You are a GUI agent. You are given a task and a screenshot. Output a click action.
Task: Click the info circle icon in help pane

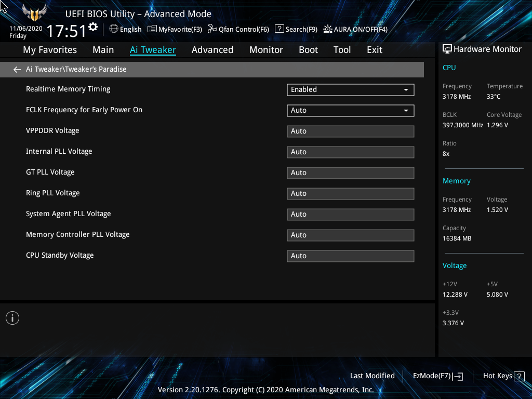(12, 318)
